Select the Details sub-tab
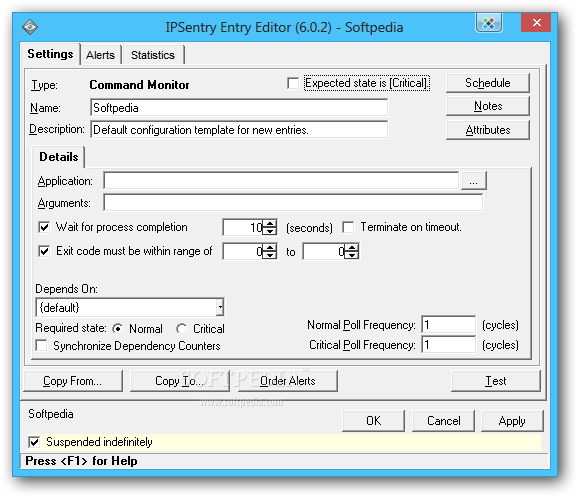The height and width of the screenshot is (497, 578). point(59,157)
